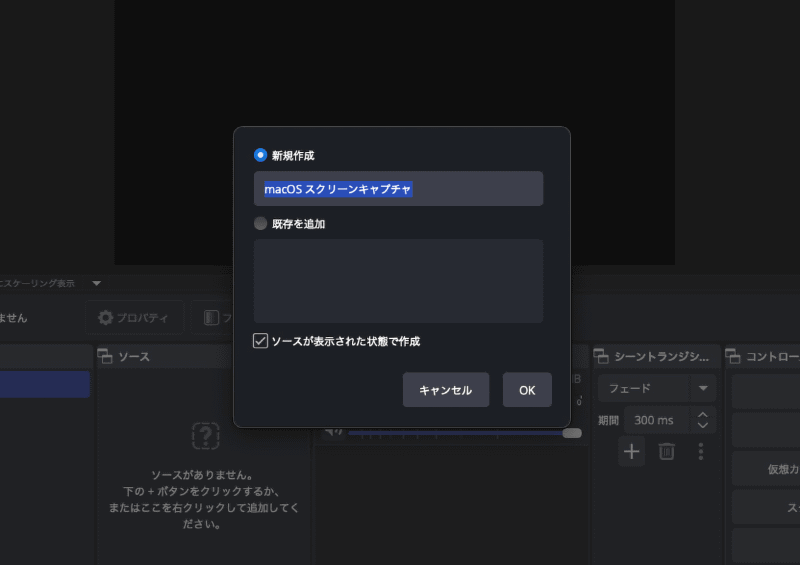Select the 既存を追加 radio button
The image size is (800, 565).
coord(260,224)
